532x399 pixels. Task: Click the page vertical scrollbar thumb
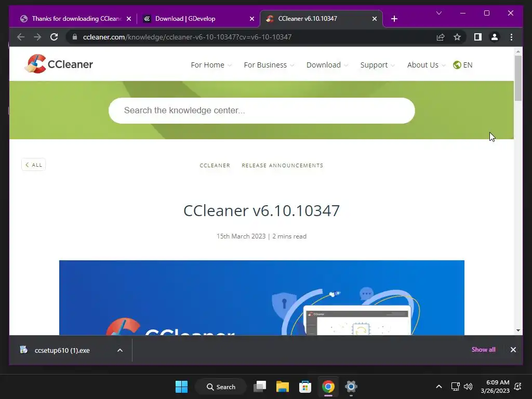click(x=518, y=78)
